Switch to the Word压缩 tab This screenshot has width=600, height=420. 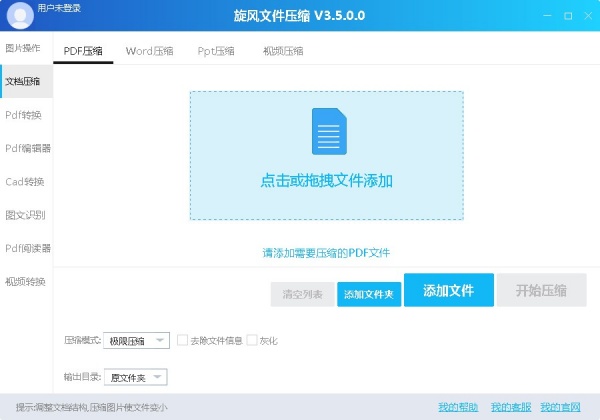pyautogui.click(x=149, y=51)
